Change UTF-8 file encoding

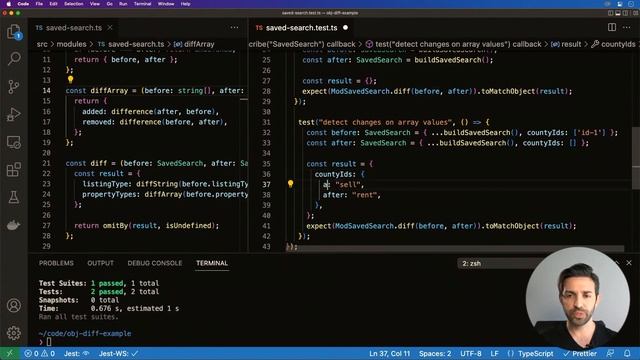tap(471, 353)
